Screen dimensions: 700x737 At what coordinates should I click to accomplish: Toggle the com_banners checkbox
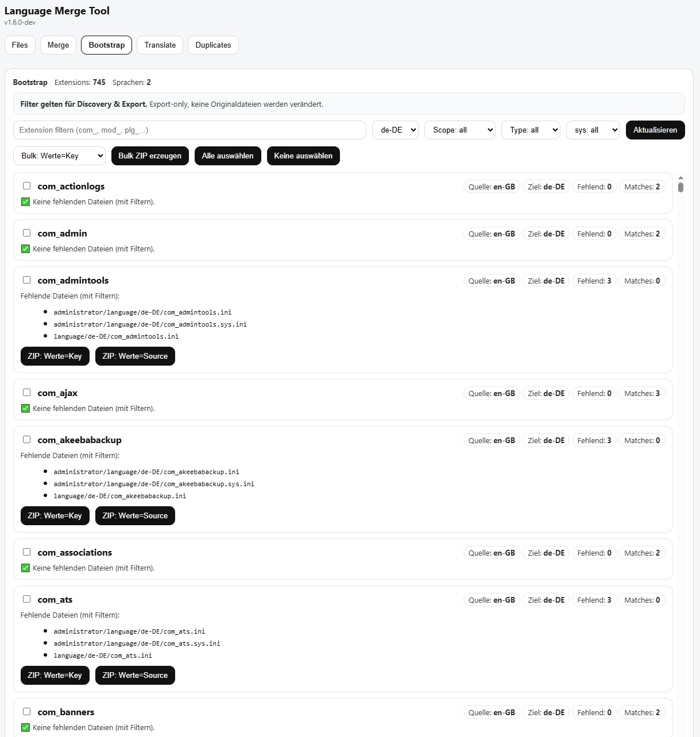coord(26,712)
